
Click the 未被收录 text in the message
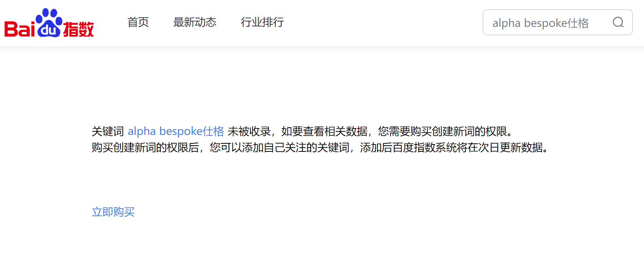click(x=249, y=131)
